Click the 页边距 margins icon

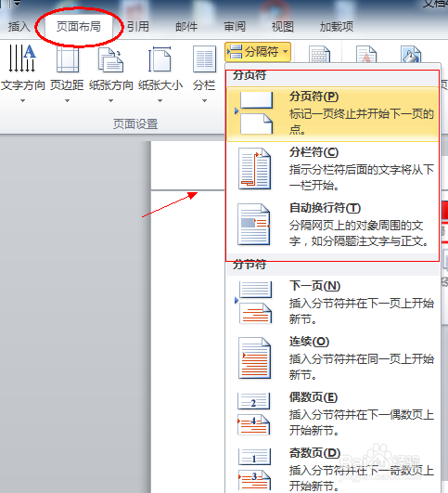[67, 59]
